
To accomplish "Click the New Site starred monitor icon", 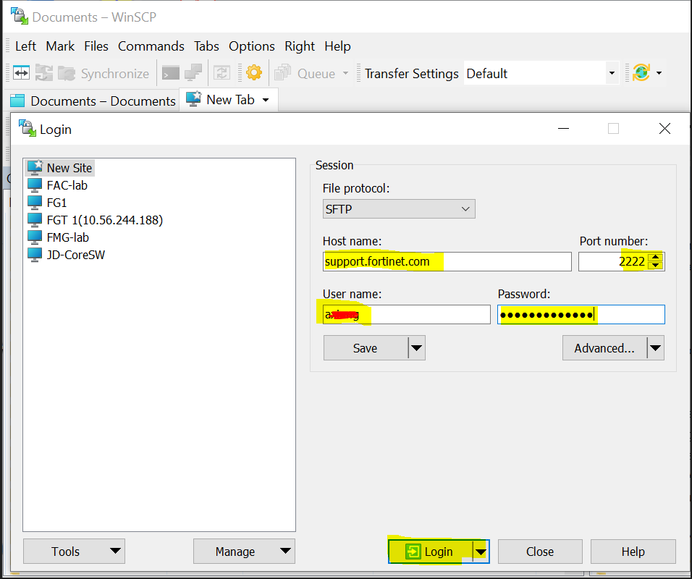I will (35, 167).
